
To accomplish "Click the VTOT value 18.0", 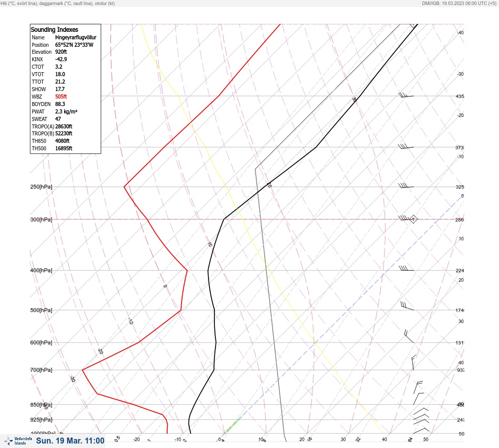I will 60,74.
